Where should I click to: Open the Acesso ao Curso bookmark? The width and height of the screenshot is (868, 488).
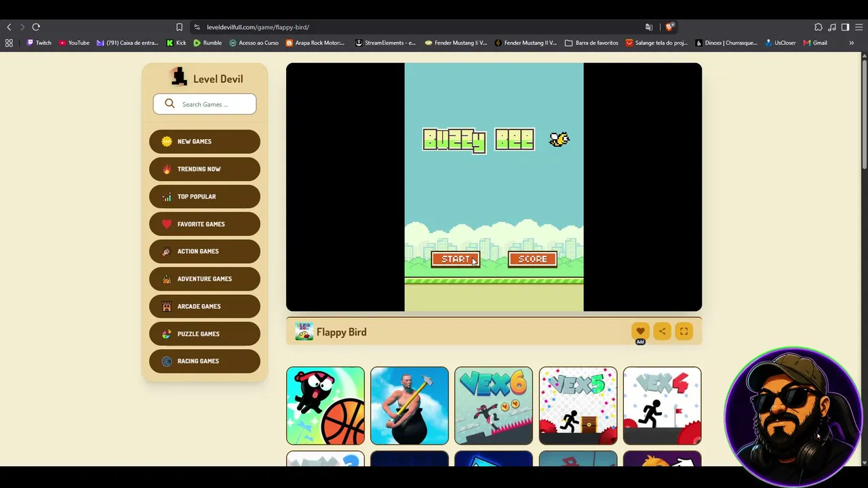tap(254, 43)
